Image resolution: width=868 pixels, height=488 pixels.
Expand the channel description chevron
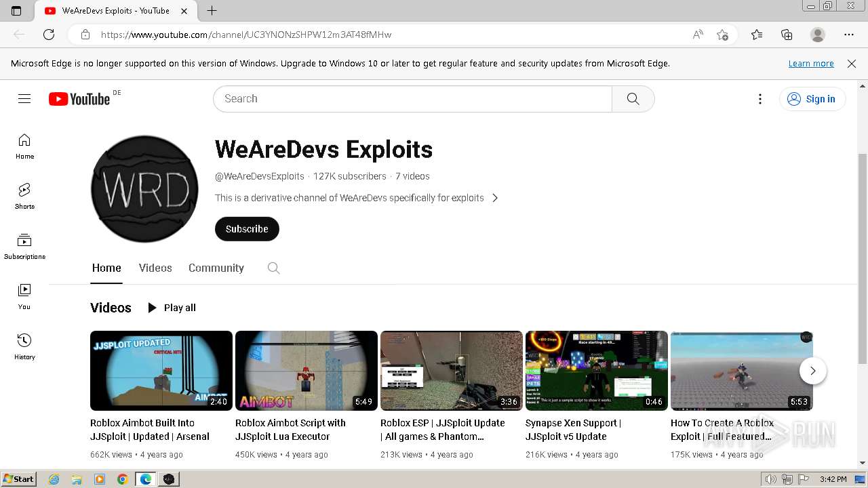[495, 198]
